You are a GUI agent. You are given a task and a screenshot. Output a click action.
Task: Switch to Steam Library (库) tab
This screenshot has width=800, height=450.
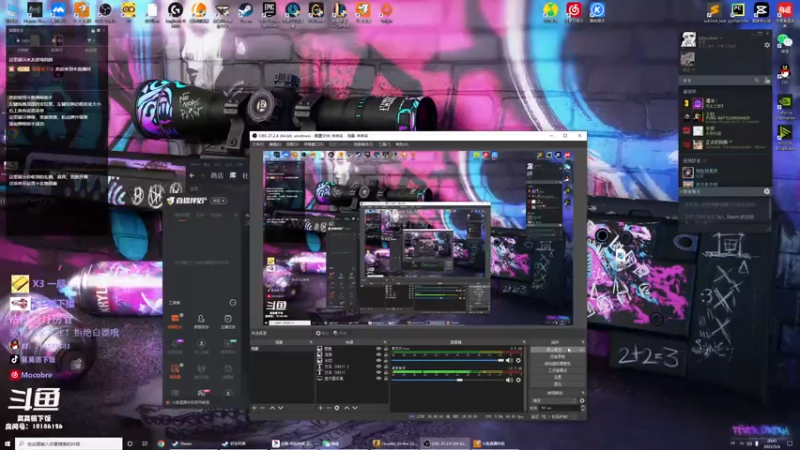pyautogui.click(x=233, y=176)
